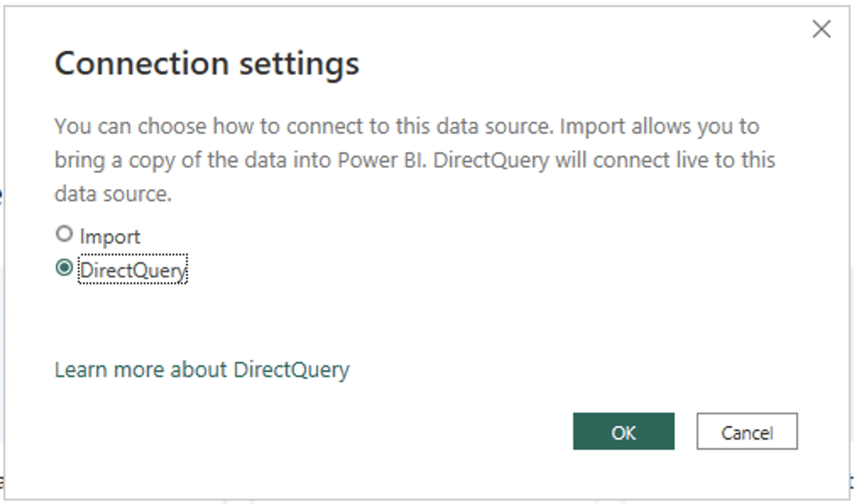Dismiss dialog using the top-right X icon

tap(821, 29)
